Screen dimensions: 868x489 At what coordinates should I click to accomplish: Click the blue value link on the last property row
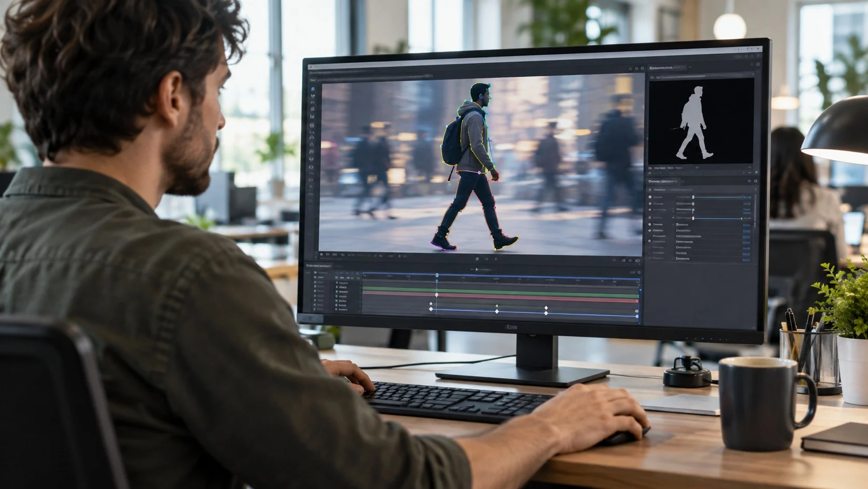tap(747, 259)
